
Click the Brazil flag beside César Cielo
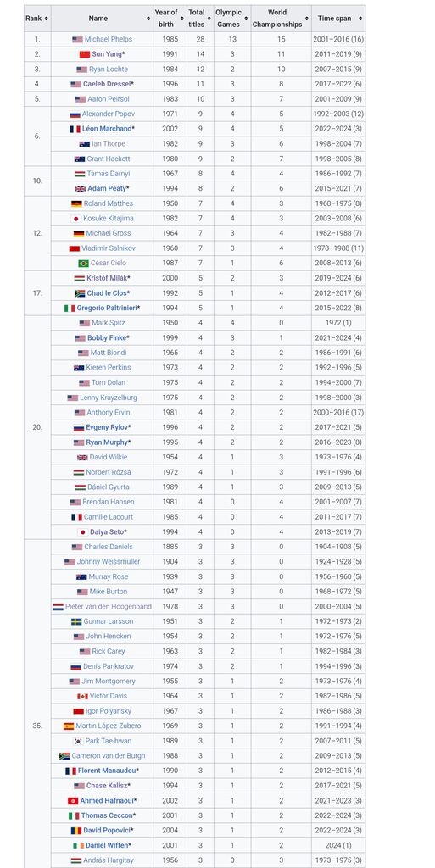pos(84,264)
